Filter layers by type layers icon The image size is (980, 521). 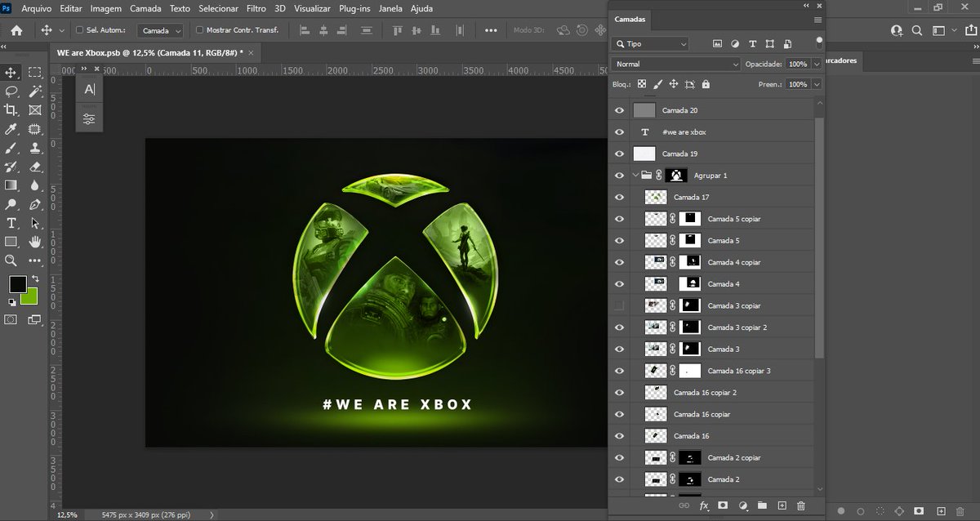[752, 43]
